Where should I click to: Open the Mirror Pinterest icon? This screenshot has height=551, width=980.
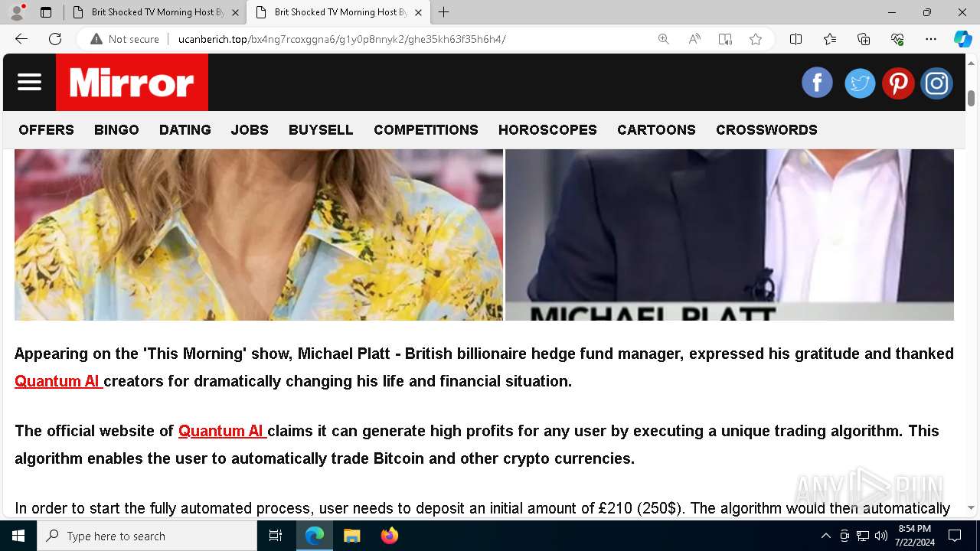[x=897, y=83]
